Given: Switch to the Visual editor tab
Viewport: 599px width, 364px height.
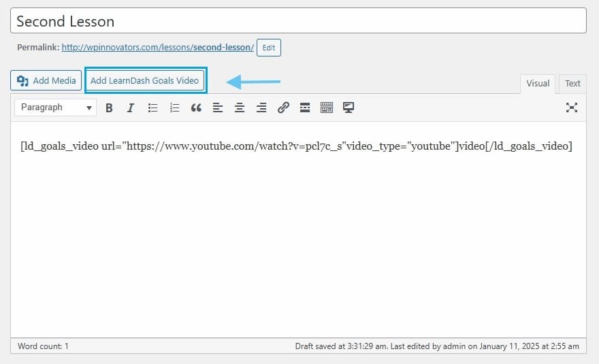Looking at the screenshot, I should [538, 84].
